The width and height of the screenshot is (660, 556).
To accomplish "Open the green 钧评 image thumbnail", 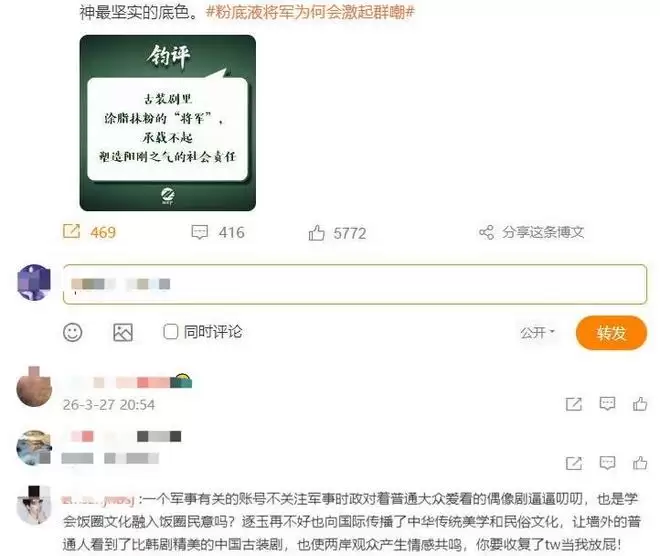I will click(168, 123).
